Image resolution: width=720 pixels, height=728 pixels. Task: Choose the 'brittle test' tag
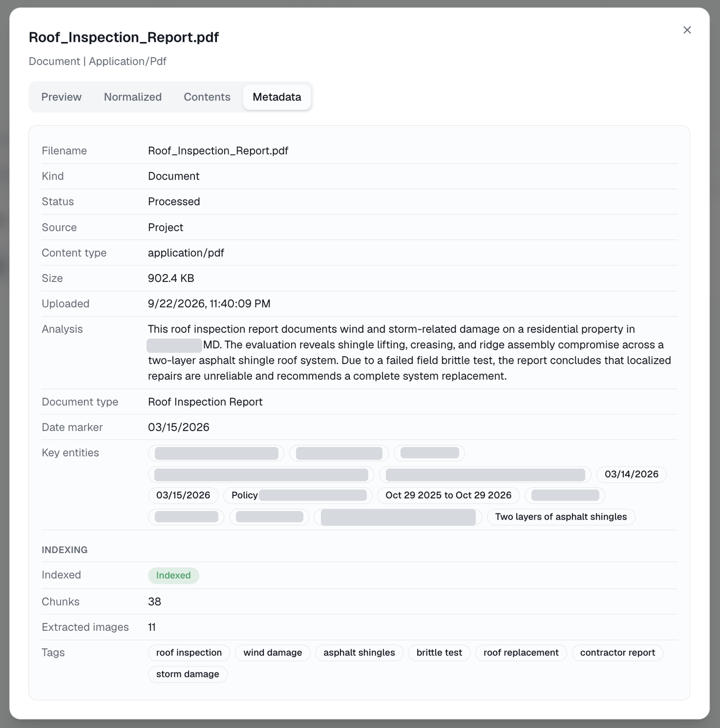pos(439,652)
